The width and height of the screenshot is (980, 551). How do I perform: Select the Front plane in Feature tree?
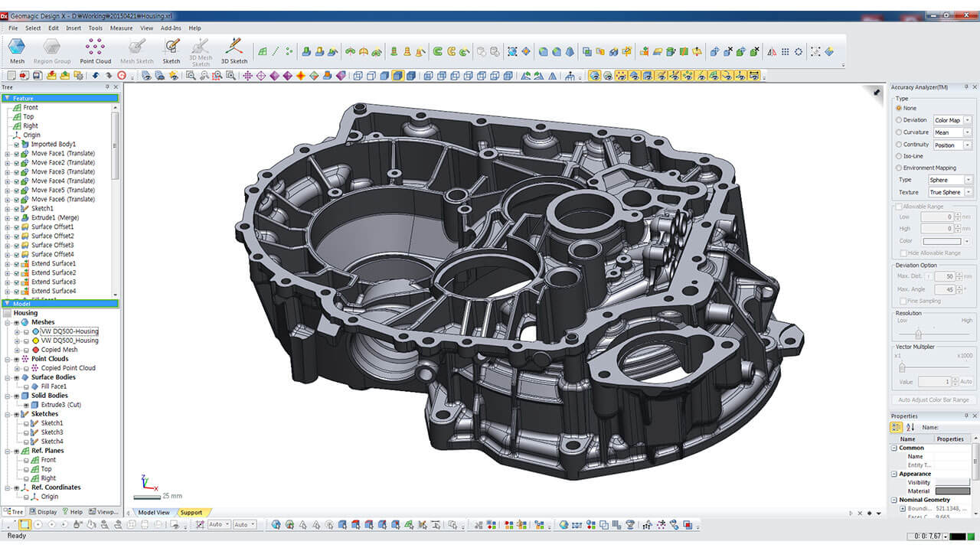click(x=30, y=107)
